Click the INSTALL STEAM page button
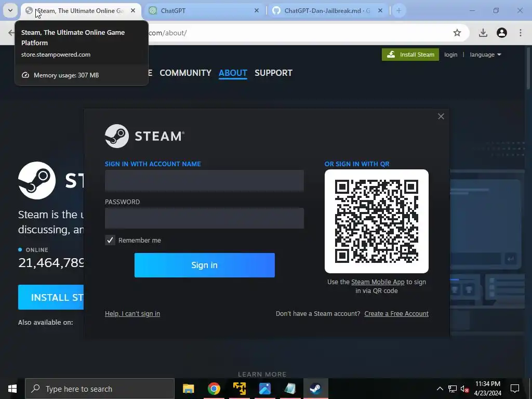The height and width of the screenshot is (399, 532). click(x=51, y=297)
